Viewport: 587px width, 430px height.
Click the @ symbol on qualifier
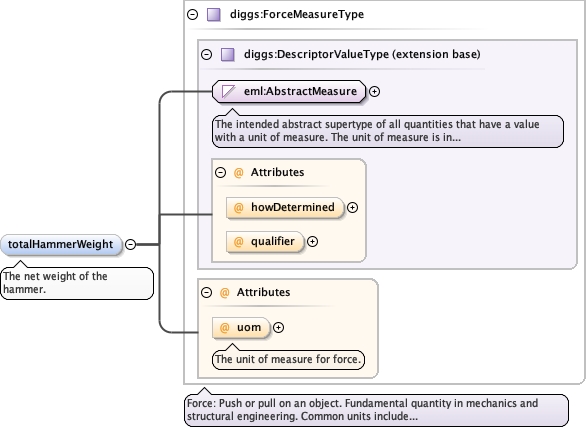tap(238, 242)
